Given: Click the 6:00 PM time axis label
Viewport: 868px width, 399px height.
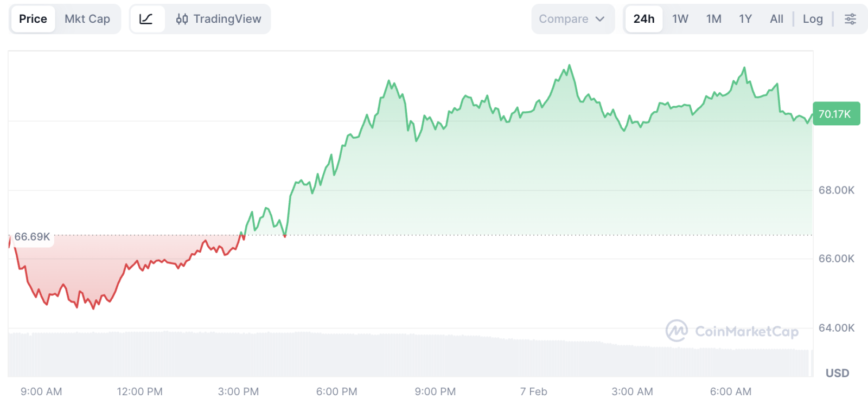Looking at the screenshot, I should [336, 391].
